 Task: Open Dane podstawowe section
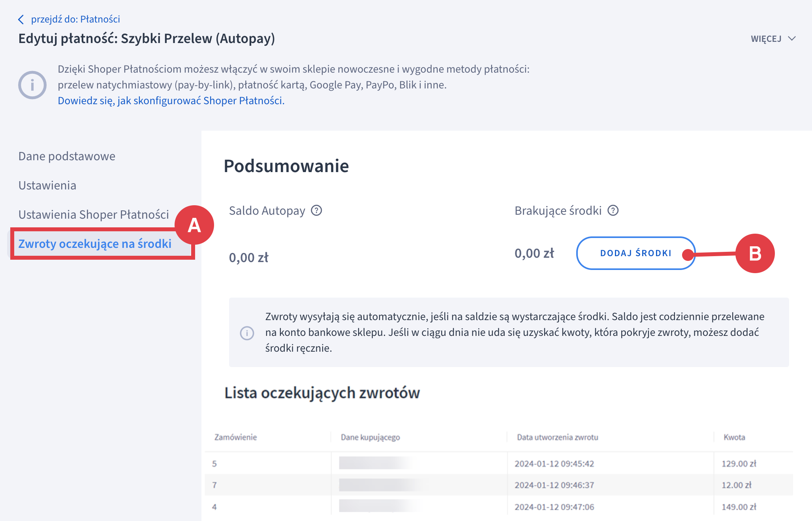pos(67,156)
